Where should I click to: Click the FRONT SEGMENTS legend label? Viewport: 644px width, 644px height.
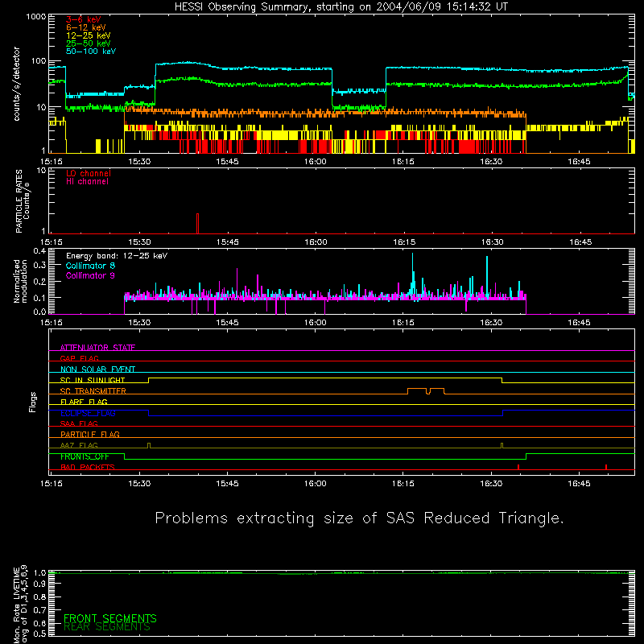click(x=110, y=618)
